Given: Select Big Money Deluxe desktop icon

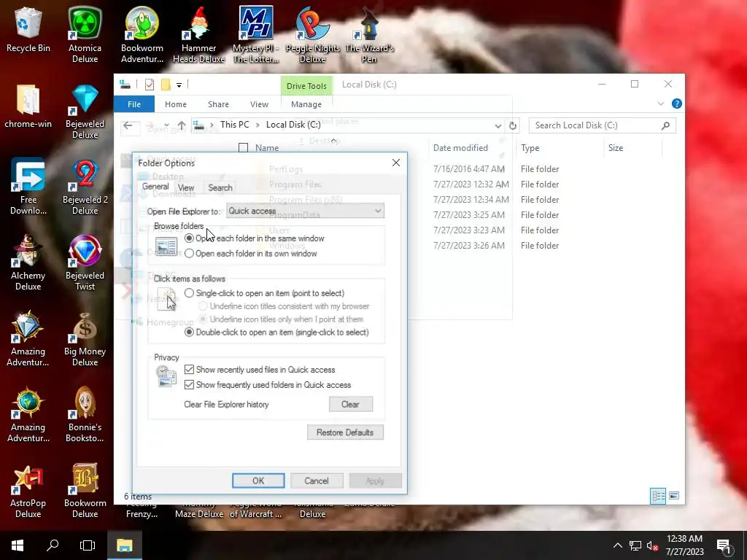Looking at the screenshot, I should point(85,339).
